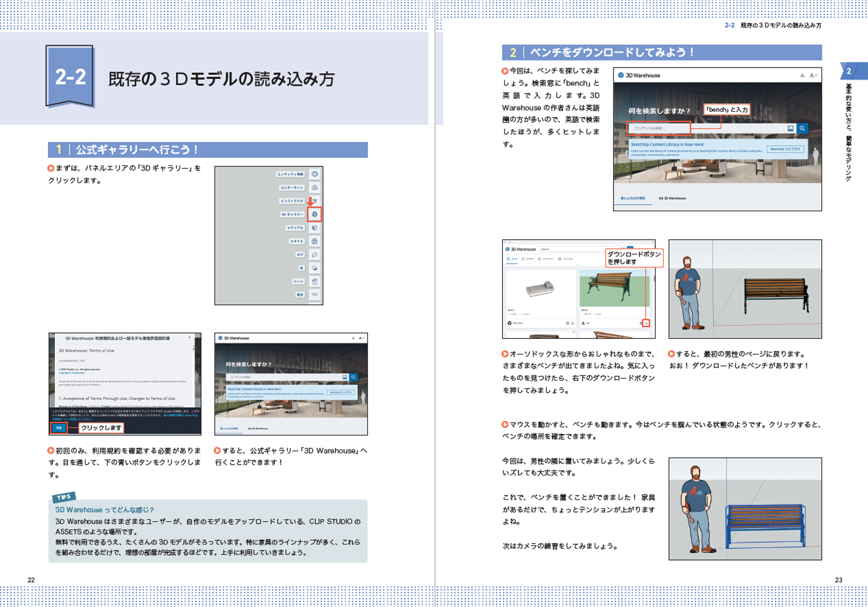Open the マテリアル panel icon

pyautogui.click(x=315, y=228)
